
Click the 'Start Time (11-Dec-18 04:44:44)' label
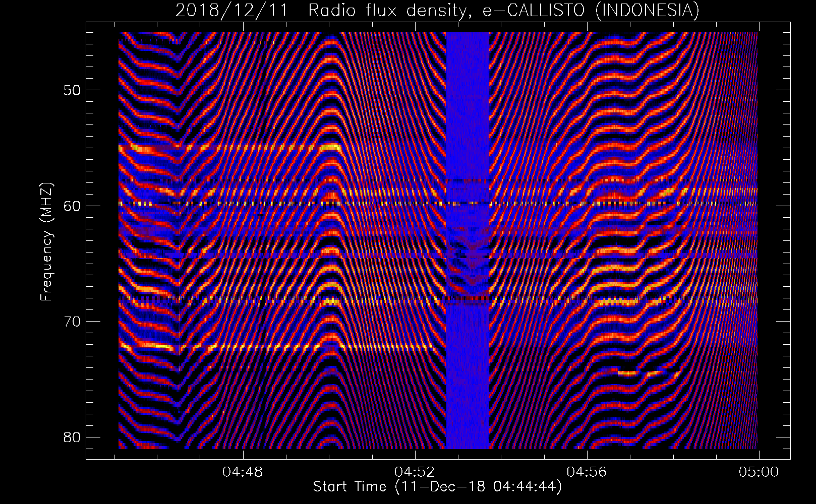click(x=437, y=487)
